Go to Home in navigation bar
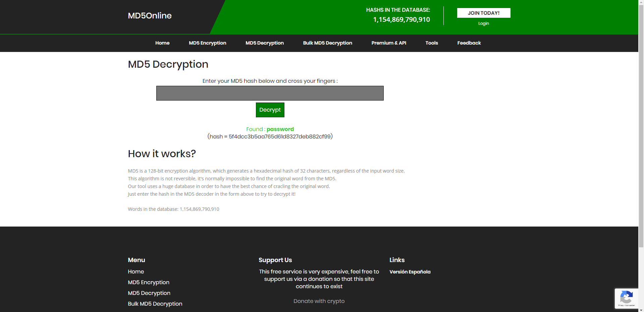This screenshot has width=644, height=312. [162, 43]
